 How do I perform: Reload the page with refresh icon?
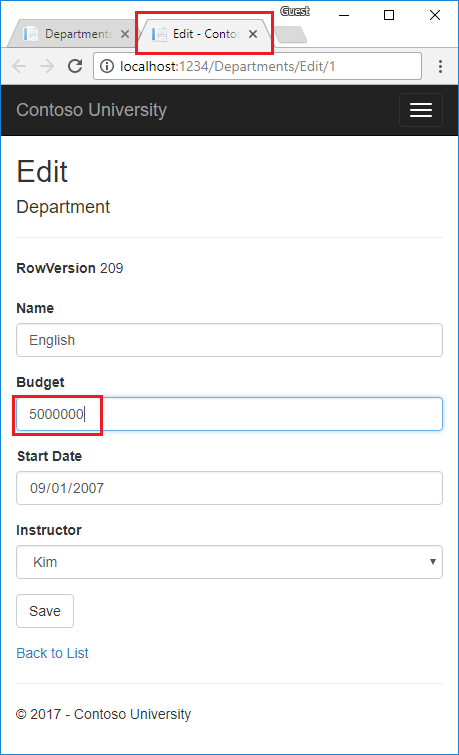(x=75, y=66)
